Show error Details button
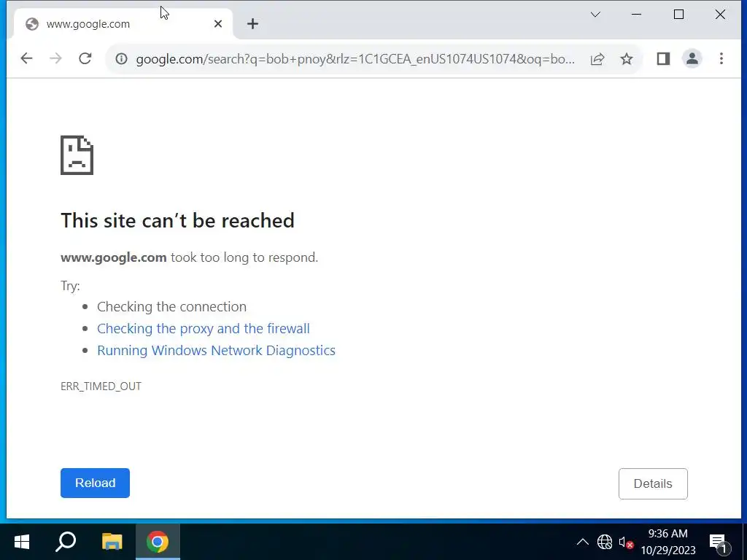747x560 pixels. pos(653,484)
